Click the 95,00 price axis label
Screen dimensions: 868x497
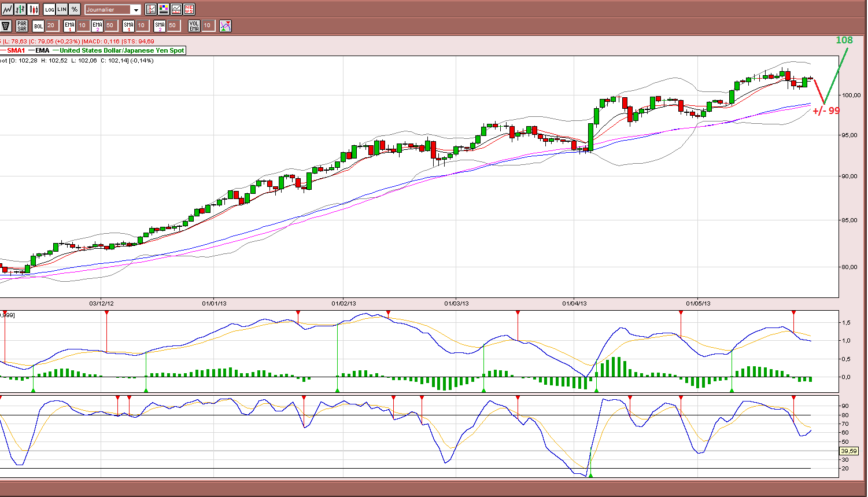pos(850,135)
